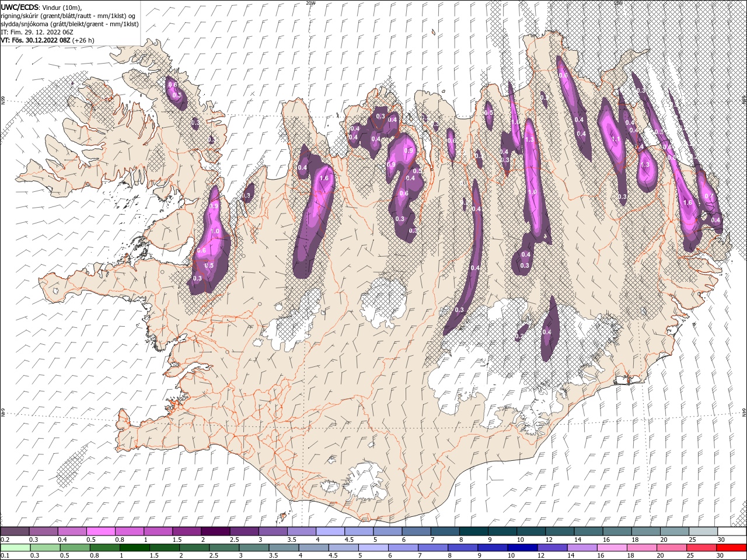Click the snow scale swatch between 0.2 and 0.3
This screenshot has height=560, width=747.
(15, 531)
